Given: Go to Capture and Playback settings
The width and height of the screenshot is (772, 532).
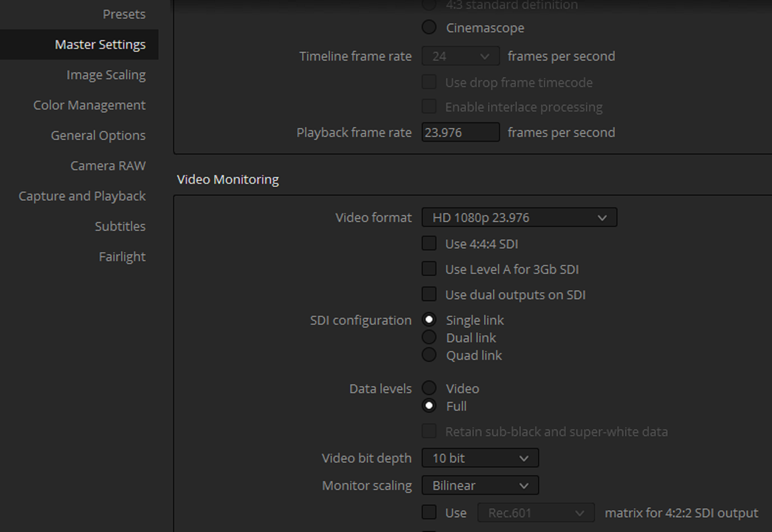Looking at the screenshot, I should point(82,196).
